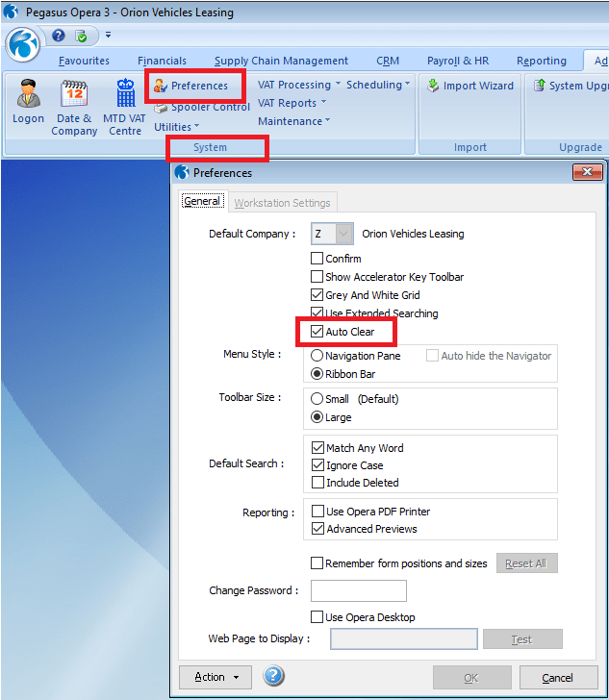Click the round blue help button in Preferences dialog

(x=273, y=676)
